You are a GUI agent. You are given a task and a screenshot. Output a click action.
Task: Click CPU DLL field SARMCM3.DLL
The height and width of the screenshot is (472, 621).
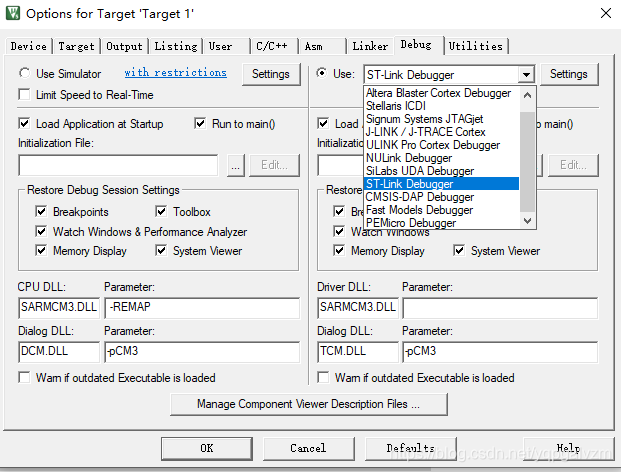[59, 308]
